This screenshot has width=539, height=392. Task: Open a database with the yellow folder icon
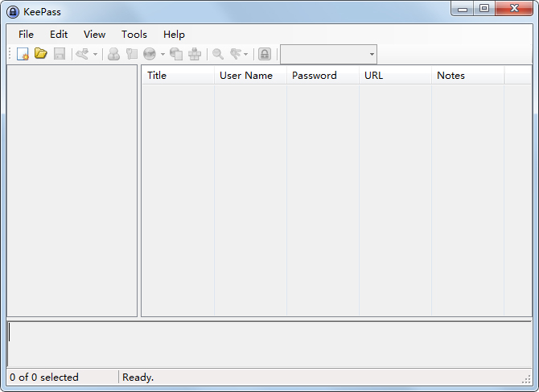(x=41, y=54)
